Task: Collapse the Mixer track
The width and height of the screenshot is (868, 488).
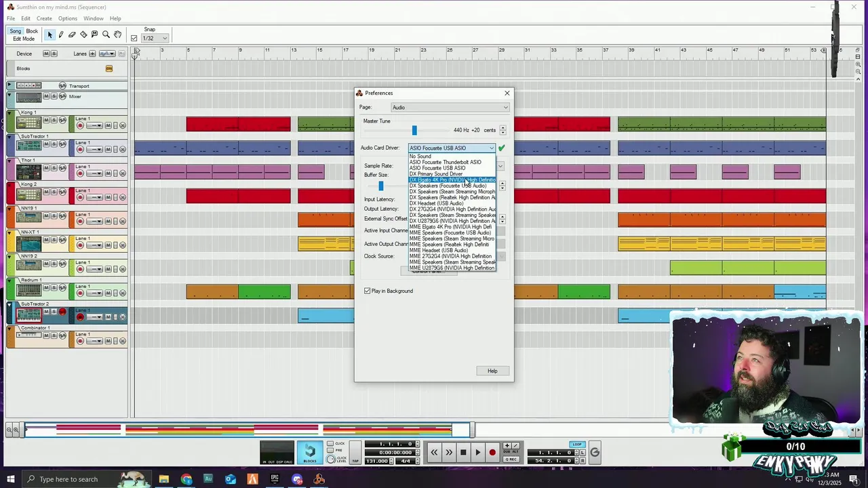Action: tap(9, 96)
